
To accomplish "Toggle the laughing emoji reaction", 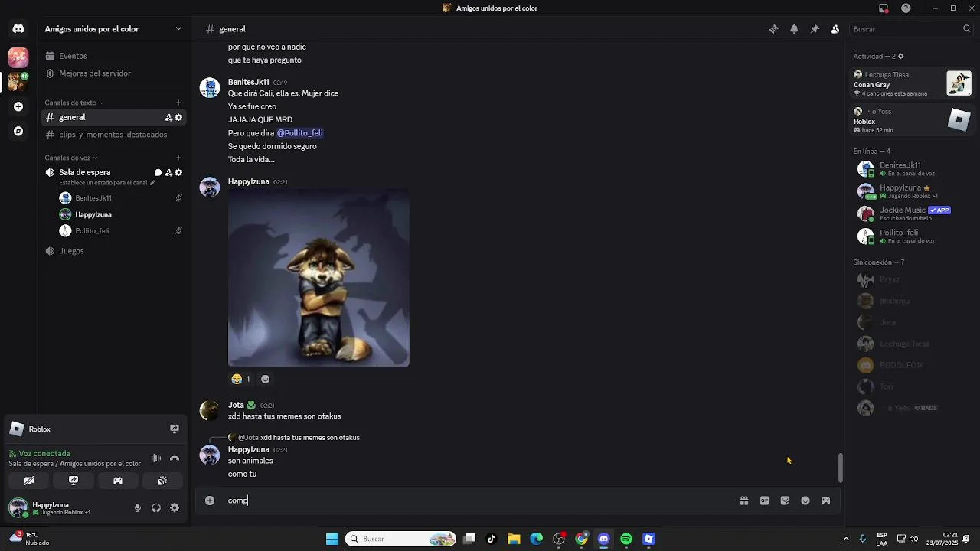I will click(x=241, y=379).
